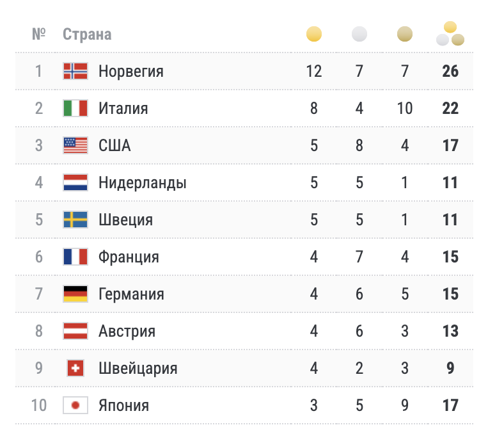The width and height of the screenshot is (504, 434).
Task: Open the Норвегия country link
Action: coord(130,71)
